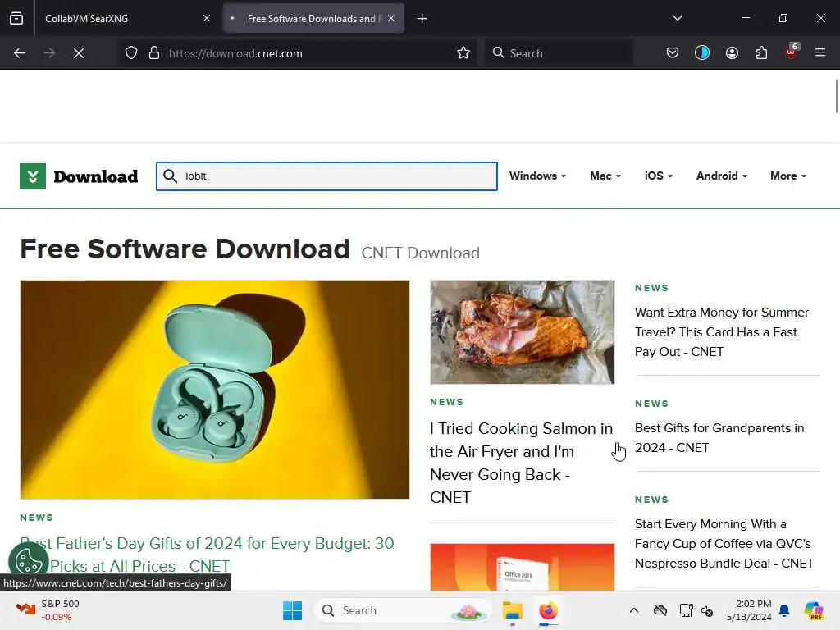The image size is (840, 630).
Task: Stop loading the page with the X button
Action: (78, 53)
